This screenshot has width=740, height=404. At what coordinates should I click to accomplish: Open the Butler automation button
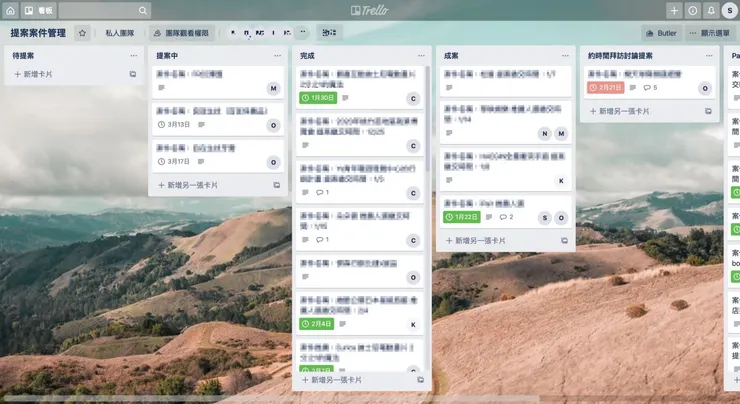661,33
